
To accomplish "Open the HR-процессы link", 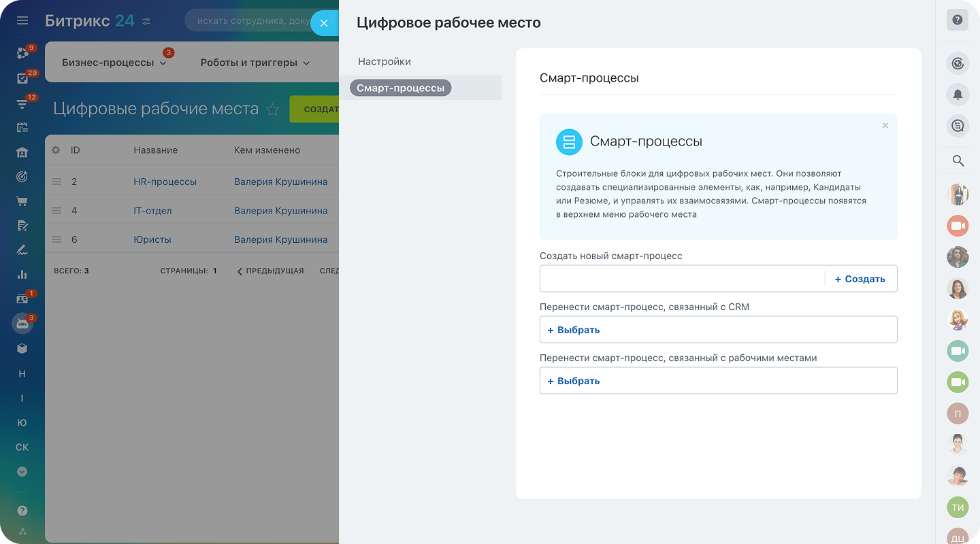I will pyautogui.click(x=165, y=182).
